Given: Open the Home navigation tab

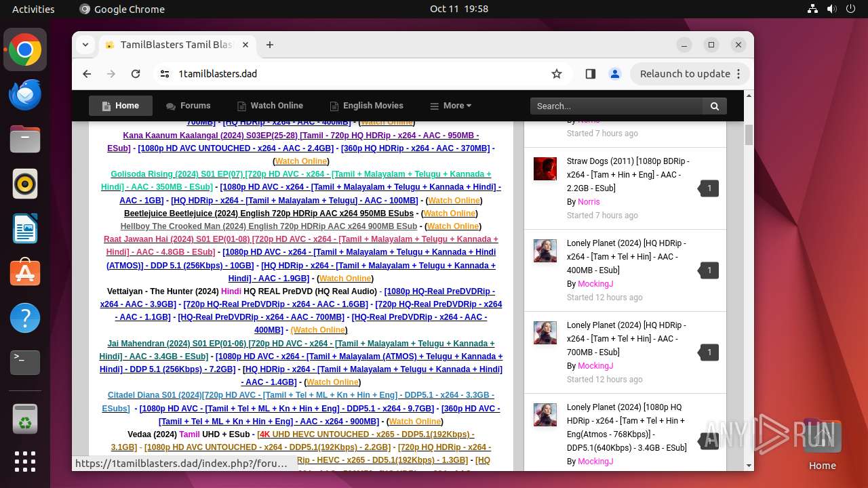Looking at the screenshot, I should pyautogui.click(x=121, y=106).
